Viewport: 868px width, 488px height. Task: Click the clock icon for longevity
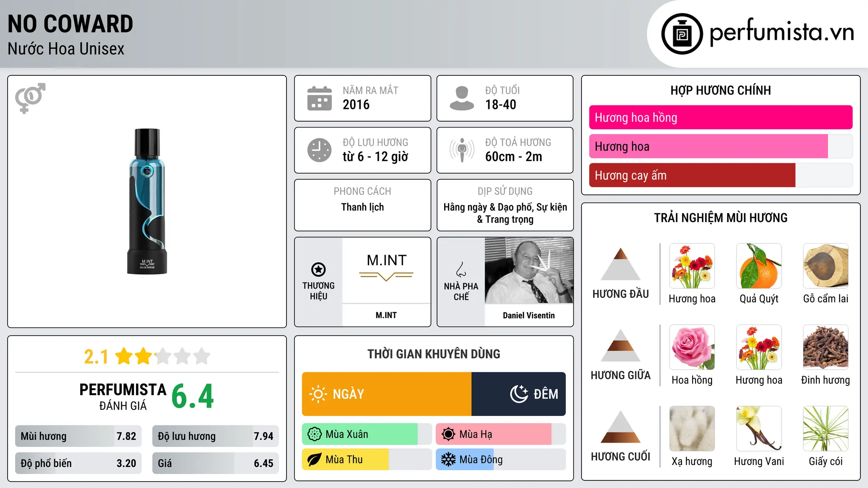point(320,150)
